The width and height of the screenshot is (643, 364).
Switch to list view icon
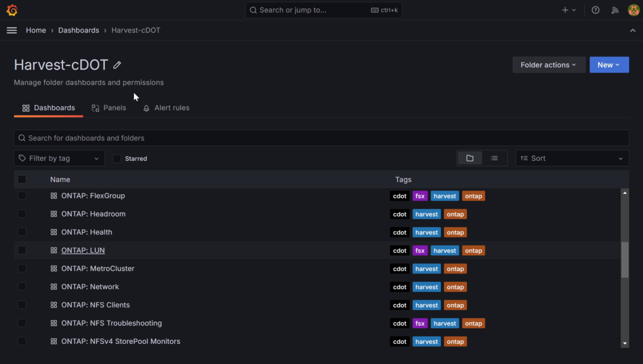pyautogui.click(x=494, y=159)
